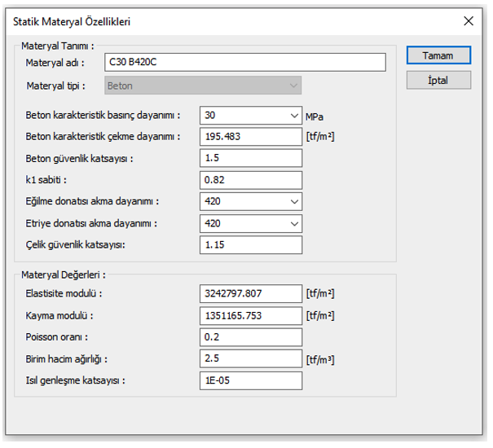The width and height of the screenshot is (493, 448).
Task: Click the Materyal tipi label
Action: point(55,86)
